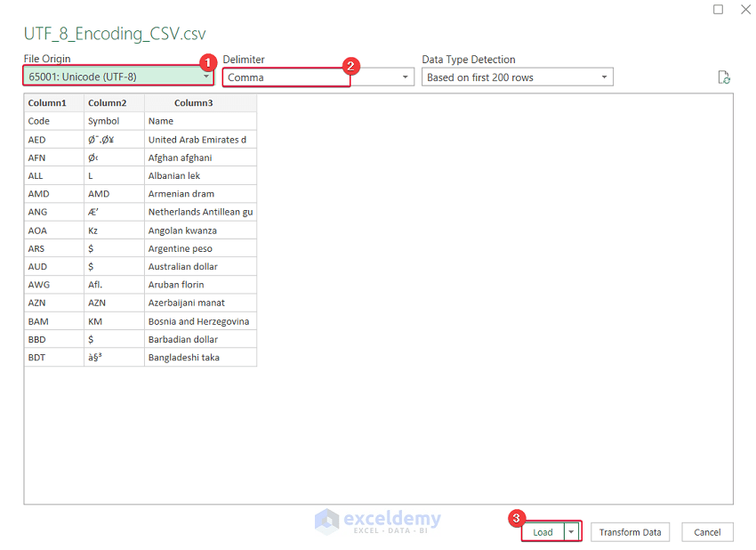Cancel the CSV import dialog
756x550 pixels.
[x=707, y=531]
